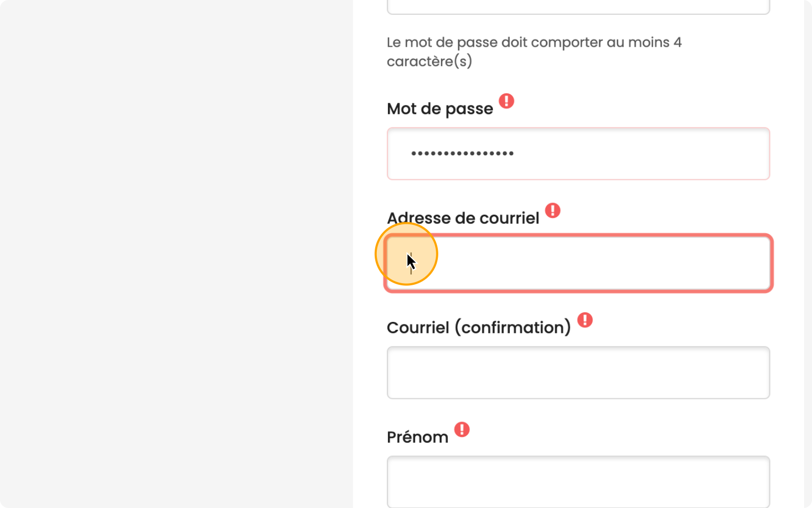Viewport: 812px width, 508px height.
Task: Click the required icon beside Mot de passe
Action: pos(507,101)
